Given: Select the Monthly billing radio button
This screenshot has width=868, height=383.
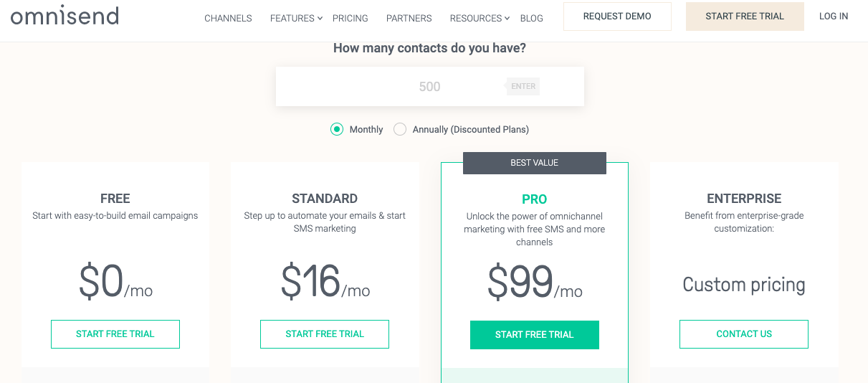Looking at the screenshot, I should 337,129.
